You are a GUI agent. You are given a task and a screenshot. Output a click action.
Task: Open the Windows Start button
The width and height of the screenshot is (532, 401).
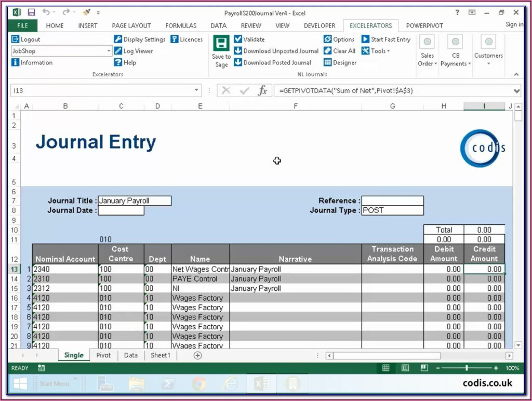pyautogui.click(x=20, y=384)
